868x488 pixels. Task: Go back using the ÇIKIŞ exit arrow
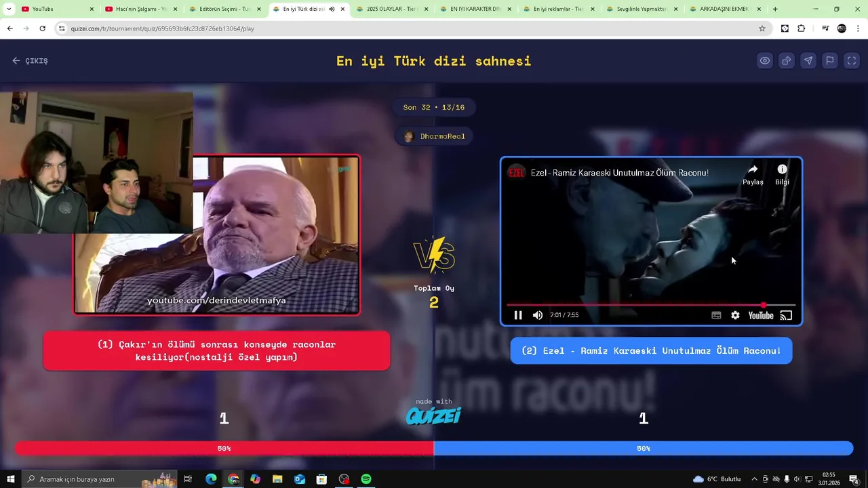pyautogui.click(x=30, y=61)
